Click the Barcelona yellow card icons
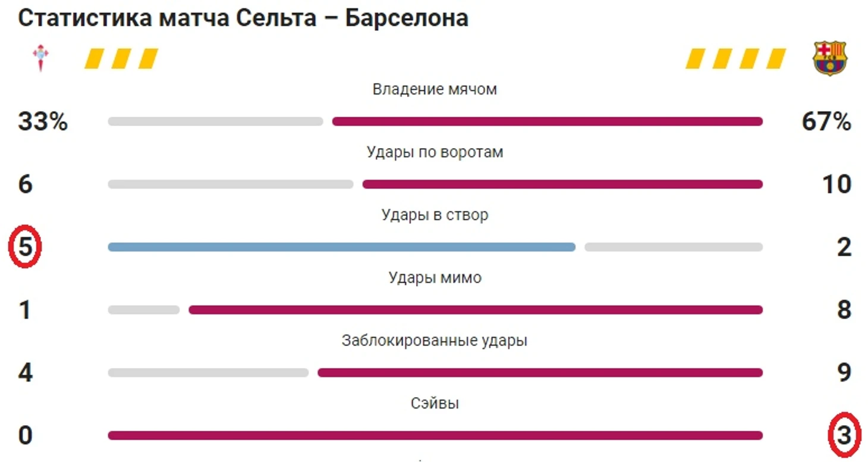The width and height of the screenshot is (868, 462). pos(735,59)
